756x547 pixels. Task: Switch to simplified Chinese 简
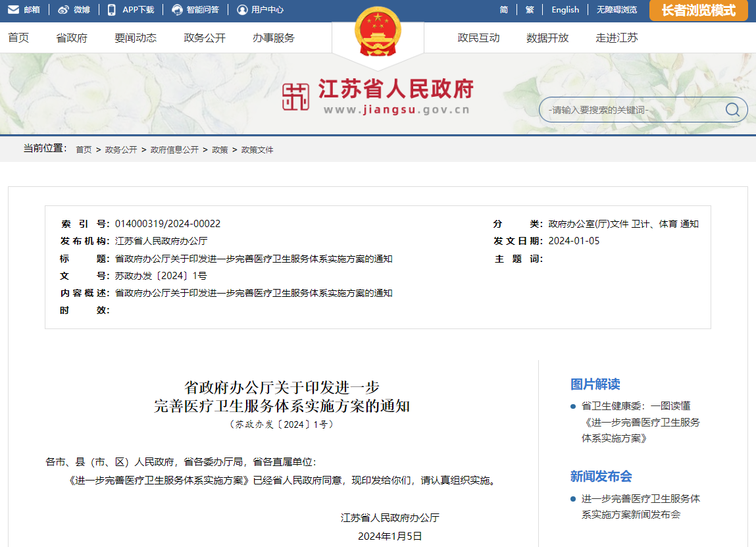(x=504, y=10)
